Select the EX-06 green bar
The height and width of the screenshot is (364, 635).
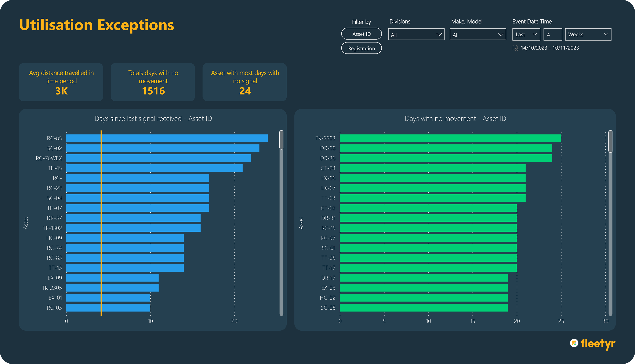pos(433,178)
